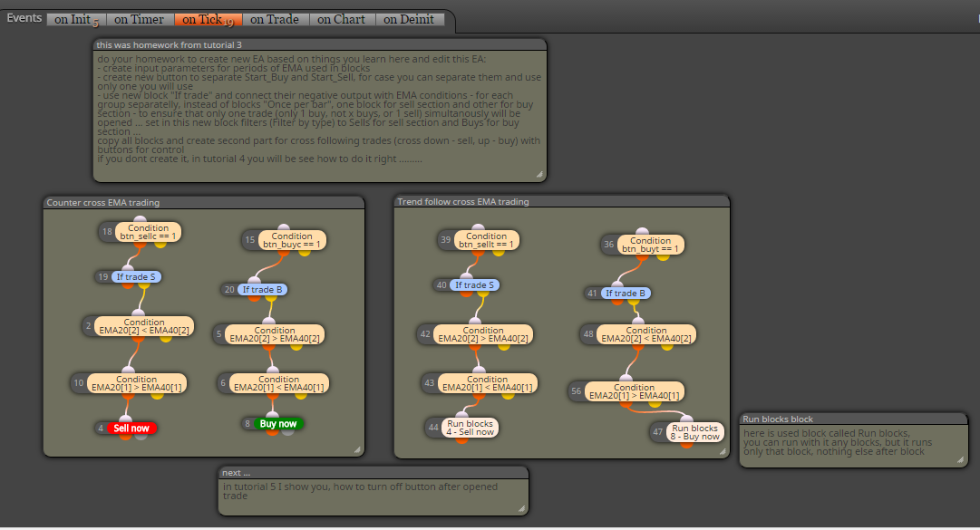The width and height of the screenshot is (980, 530).
Task: Click the If trade B block numbered 20
Action: (x=263, y=290)
